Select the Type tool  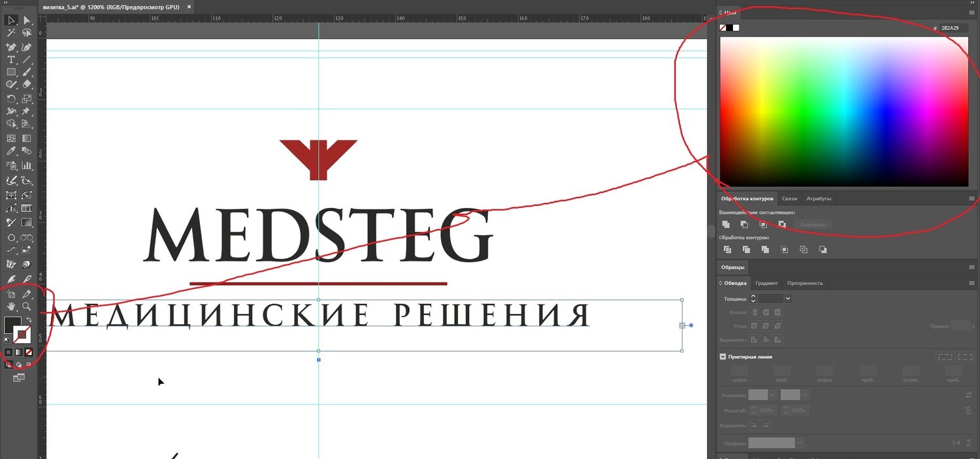(x=11, y=59)
